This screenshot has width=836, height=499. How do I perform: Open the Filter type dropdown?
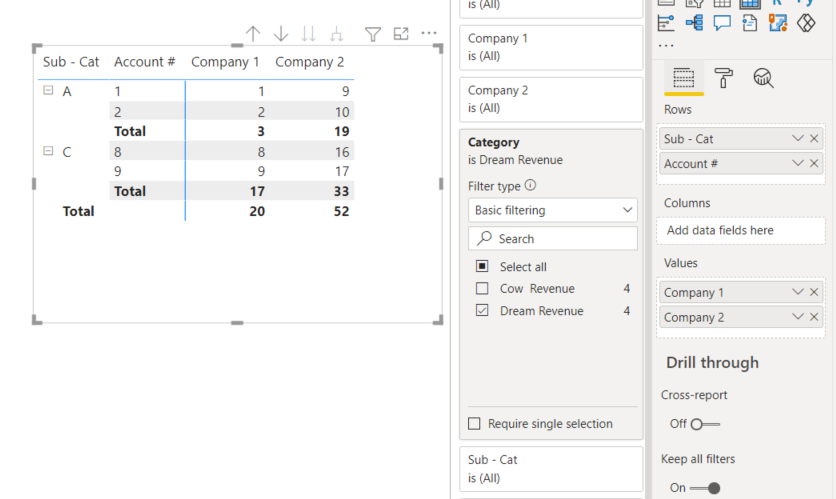point(552,210)
